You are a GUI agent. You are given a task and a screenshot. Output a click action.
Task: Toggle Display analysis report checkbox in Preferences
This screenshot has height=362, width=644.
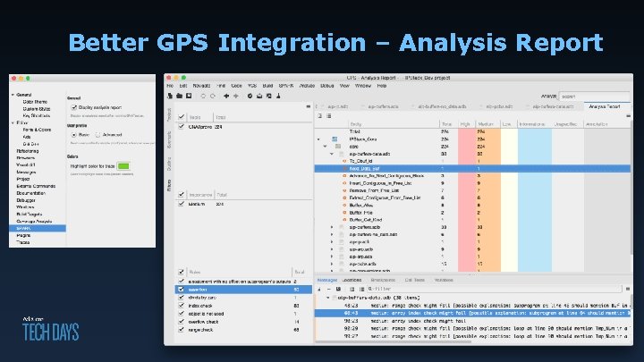pyautogui.click(x=74, y=107)
